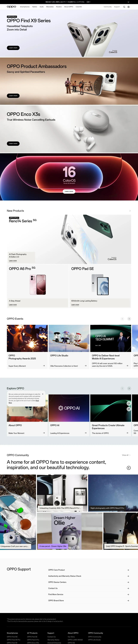Click Learn more under Reno14 Series

click(x=13, y=260)
